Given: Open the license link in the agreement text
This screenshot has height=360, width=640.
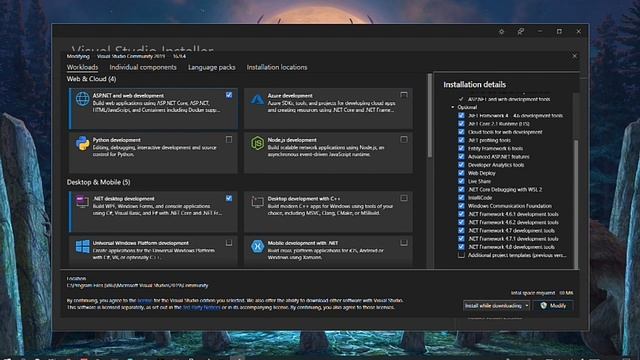Looking at the screenshot, I should tap(144, 300).
